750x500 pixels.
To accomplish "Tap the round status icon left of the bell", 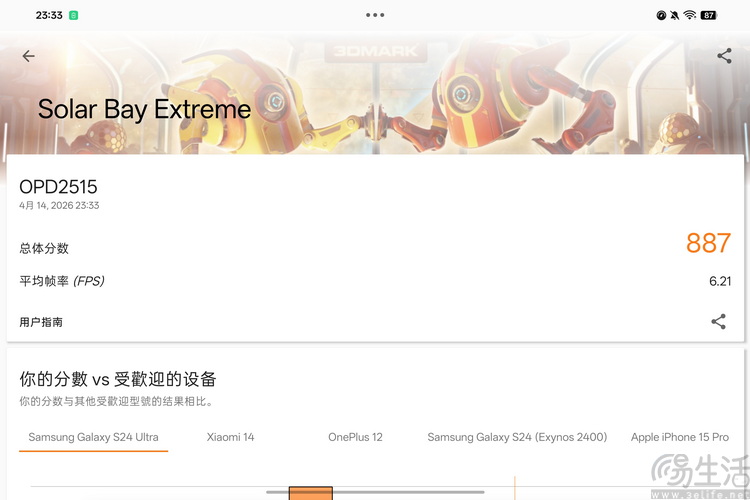I will [x=661, y=15].
